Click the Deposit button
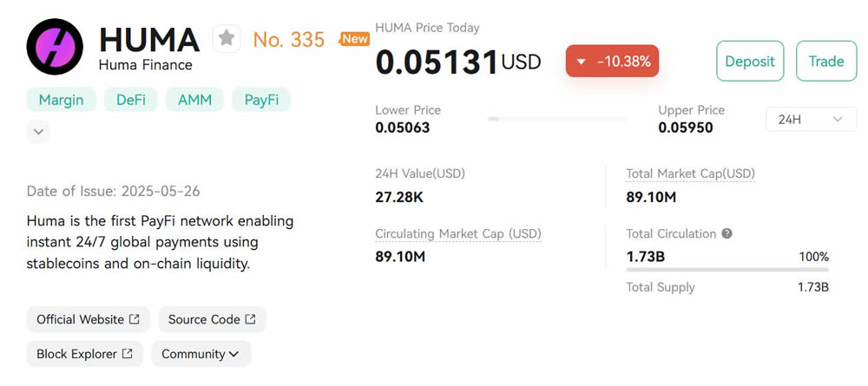This screenshot has width=868, height=386. pyautogui.click(x=750, y=61)
